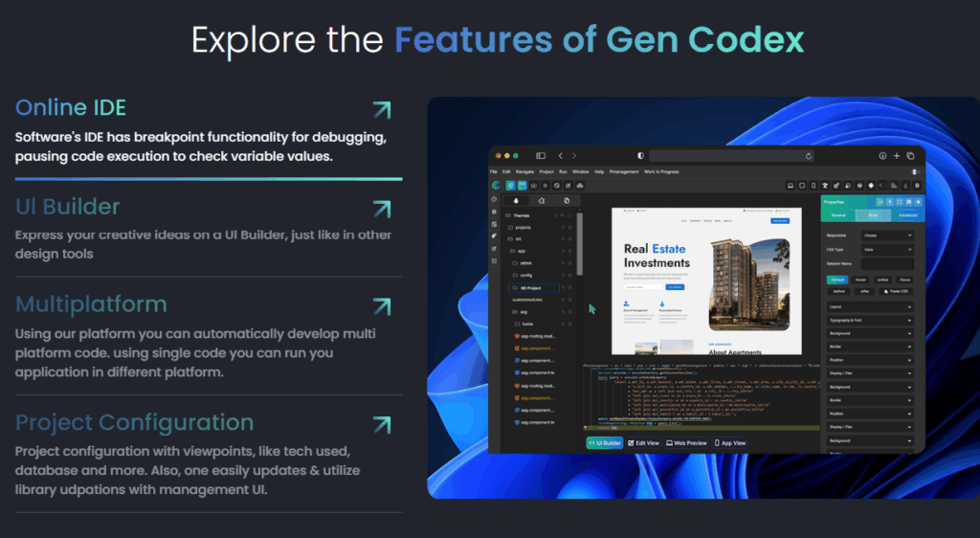Select the :hover state button

coord(860,280)
